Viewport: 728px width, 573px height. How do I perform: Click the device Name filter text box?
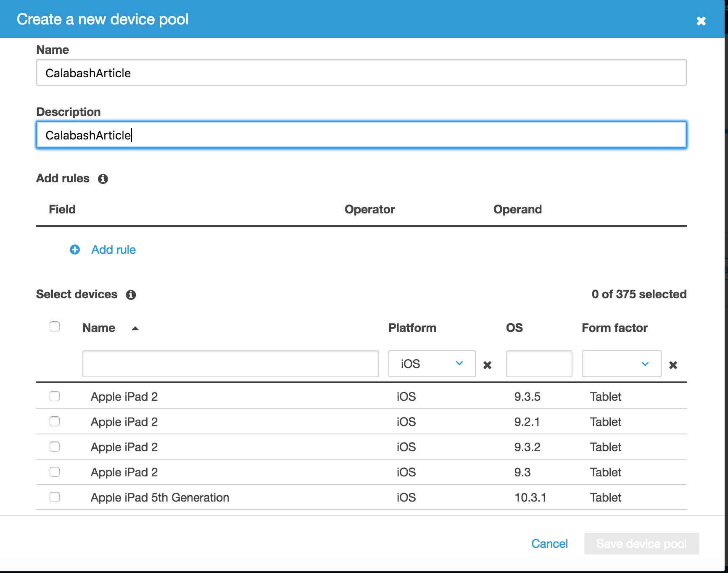tap(230, 364)
